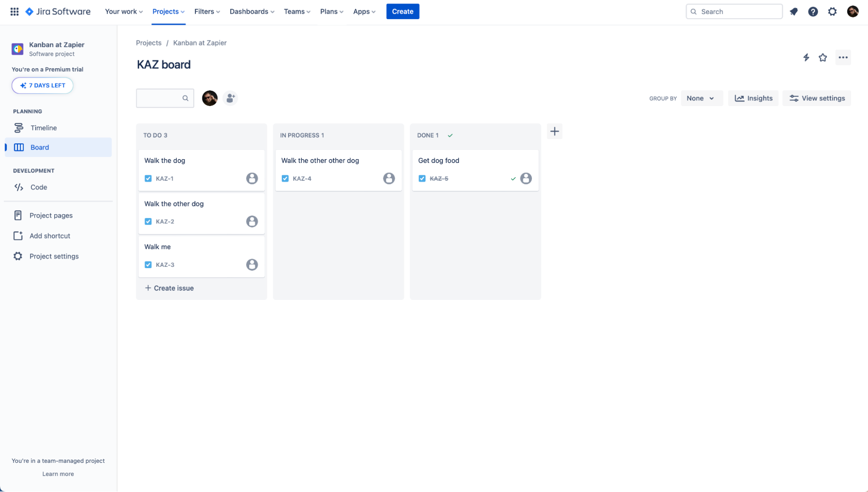The height and width of the screenshot is (492, 868).
Task: Toggle the KAZ-1 task type checkbox
Action: [x=148, y=178]
